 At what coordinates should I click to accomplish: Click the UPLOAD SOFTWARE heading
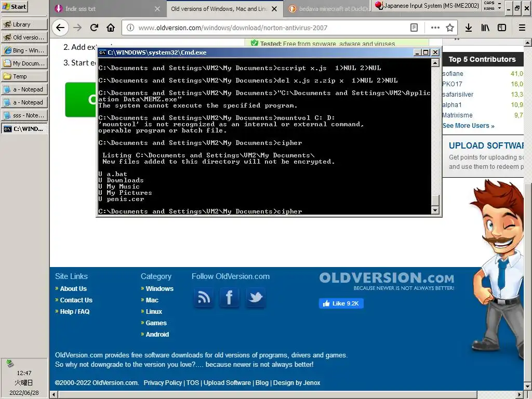(486, 145)
